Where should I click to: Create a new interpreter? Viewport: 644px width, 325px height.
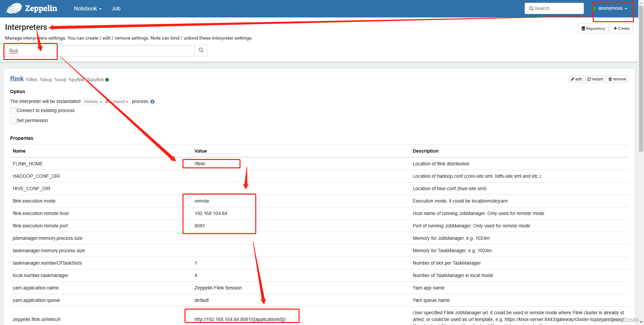pyautogui.click(x=622, y=29)
